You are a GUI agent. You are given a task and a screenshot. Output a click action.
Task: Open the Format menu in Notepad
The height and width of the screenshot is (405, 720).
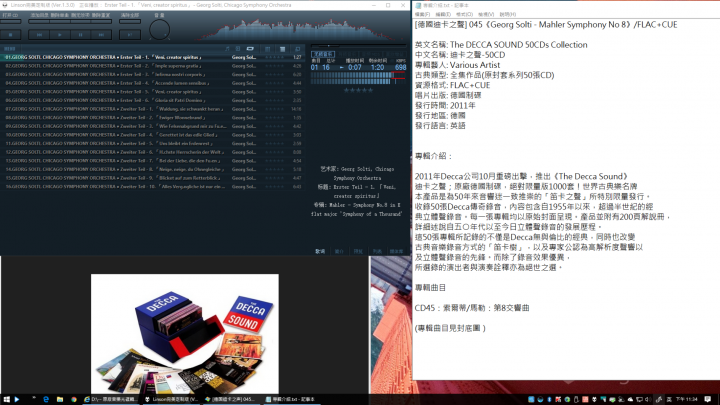click(x=464, y=15)
